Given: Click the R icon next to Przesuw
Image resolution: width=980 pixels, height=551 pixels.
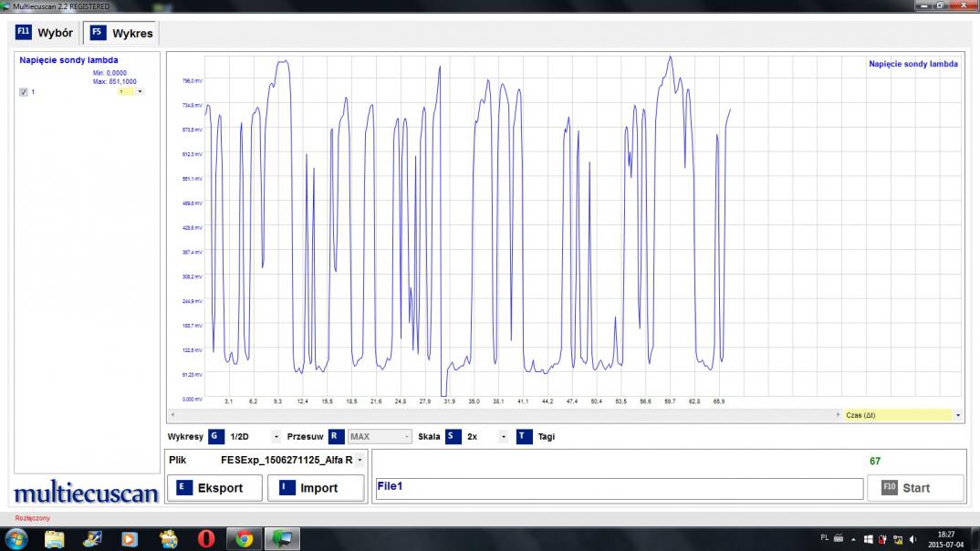Looking at the screenshot, I should click(336, 437).
